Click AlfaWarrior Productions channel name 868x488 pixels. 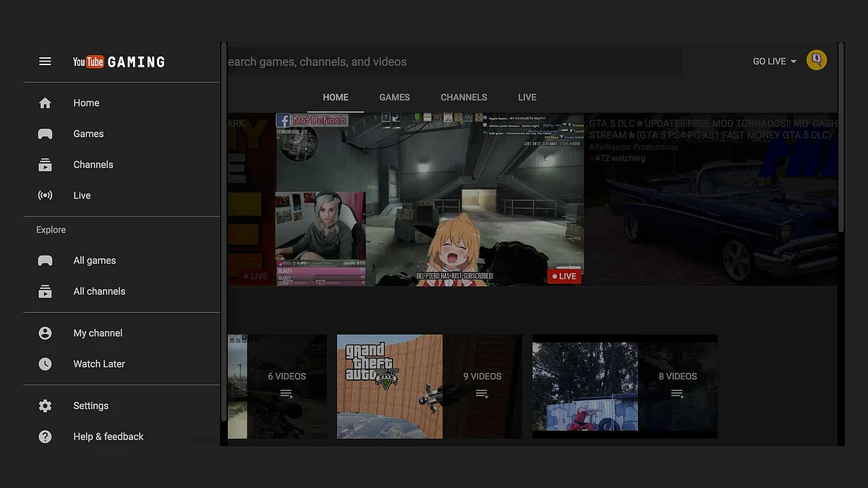(634, 147)
